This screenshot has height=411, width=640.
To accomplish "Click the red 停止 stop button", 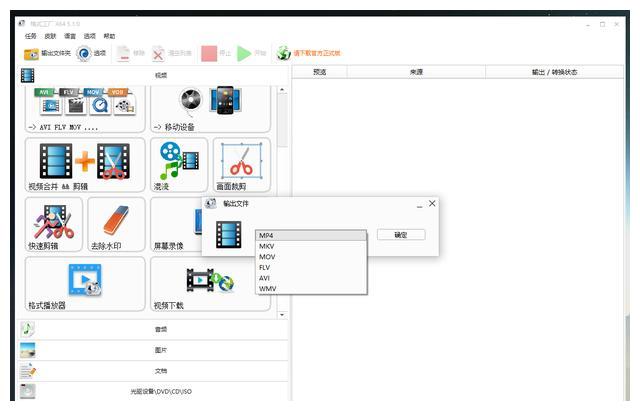I will (216, 53).
